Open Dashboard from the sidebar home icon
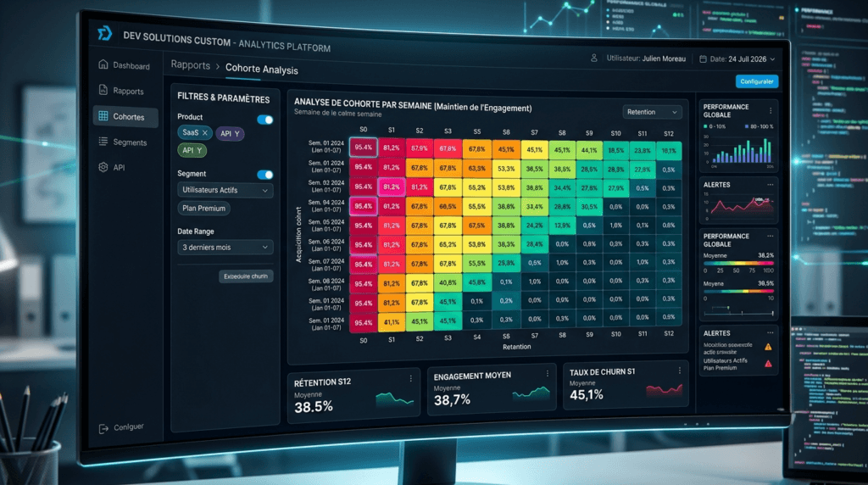The image size is (868, 485). (x=103, y=64)
